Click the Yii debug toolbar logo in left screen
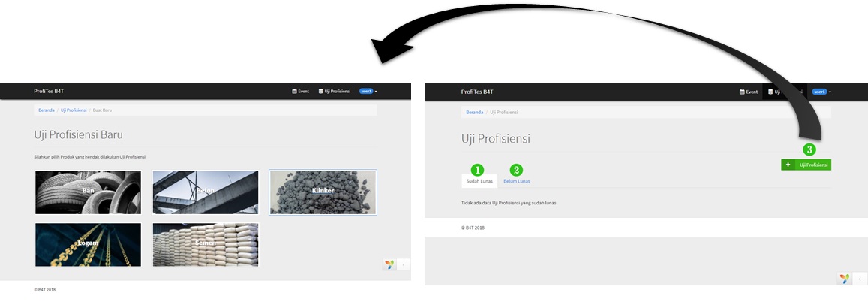Screen dimensions: 868x302 coord(389,264)
